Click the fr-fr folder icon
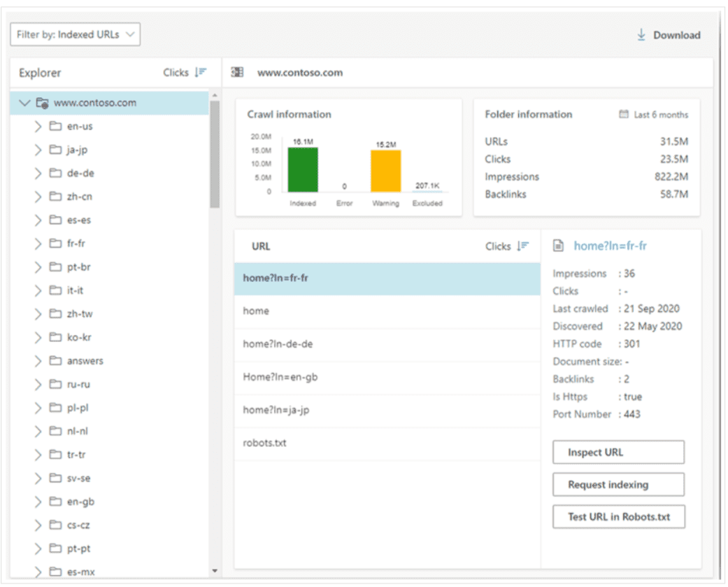This screenshot has width=728, height=587. click(x=56, y=243)
